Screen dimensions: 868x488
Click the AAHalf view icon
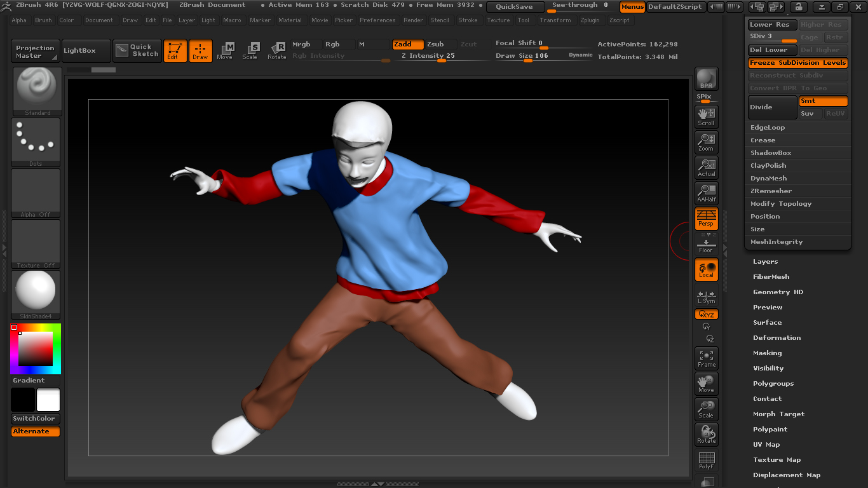click(706, 193)
